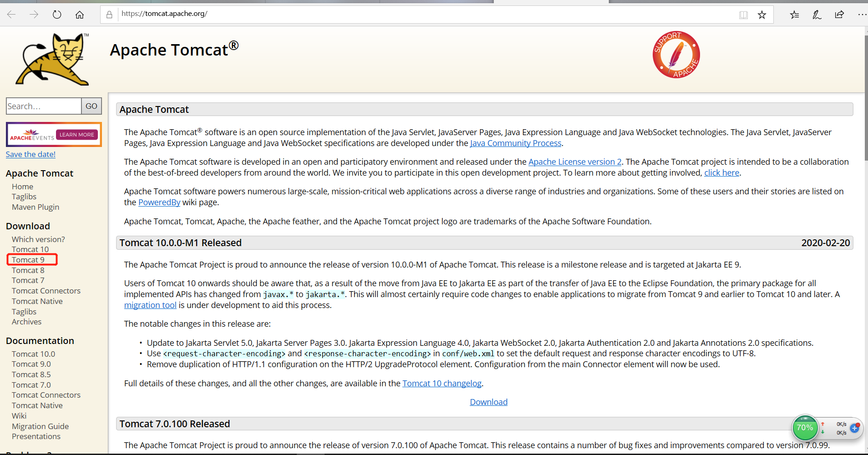Open Tomcat 8.5 documentation
Viewport: 868px width, 455px height.
point(31,374)
